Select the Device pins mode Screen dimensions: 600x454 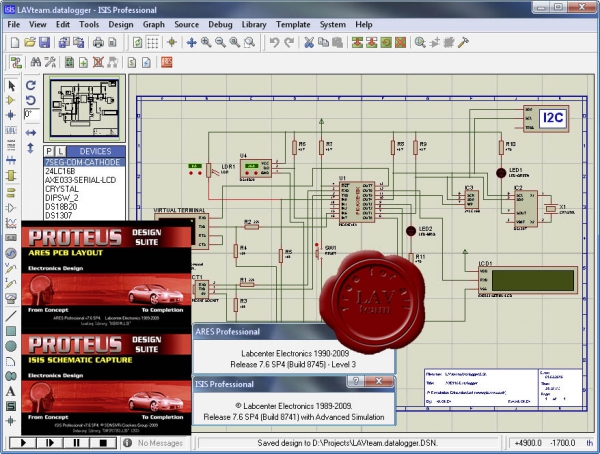[x=11, y=208]
